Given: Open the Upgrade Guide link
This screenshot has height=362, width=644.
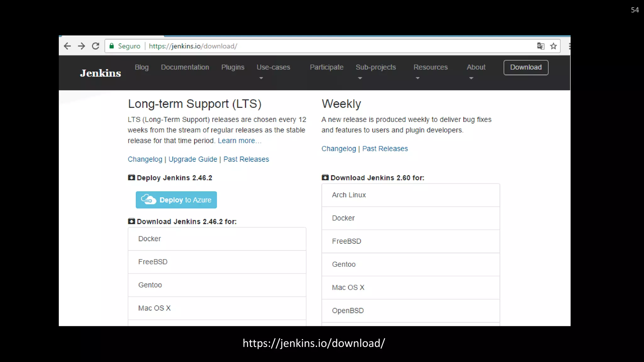Looking at the screenshot, I should click(193, 159).
